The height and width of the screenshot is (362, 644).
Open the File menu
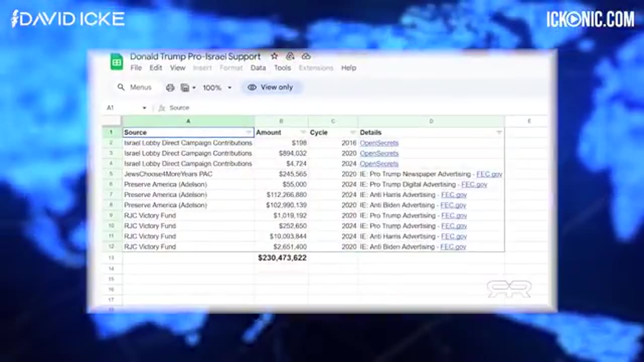coord(136,68)
